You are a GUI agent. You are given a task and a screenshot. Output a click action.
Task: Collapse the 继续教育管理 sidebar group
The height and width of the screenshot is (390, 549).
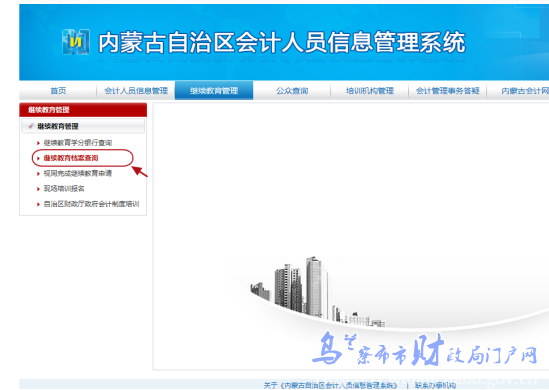[x=83, y=126]
